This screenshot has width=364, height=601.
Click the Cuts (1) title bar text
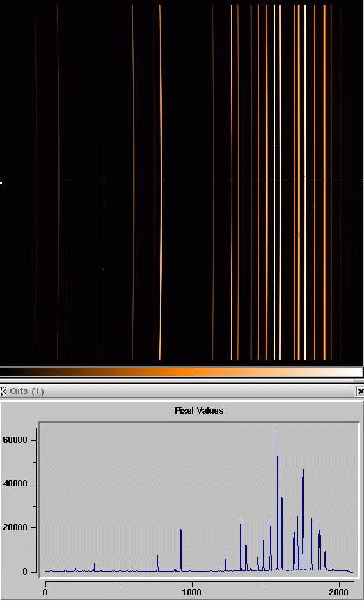(27, 391)
